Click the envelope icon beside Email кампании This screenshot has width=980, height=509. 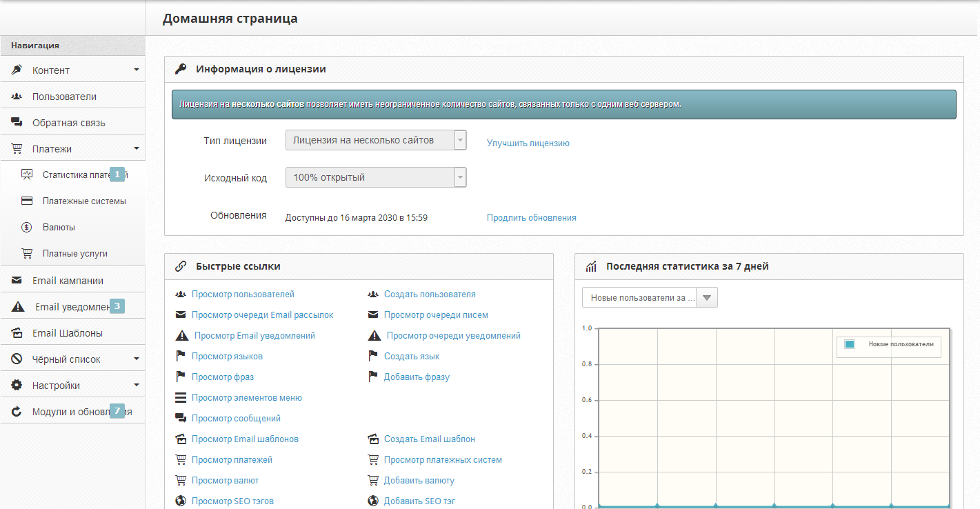[17, 281]
